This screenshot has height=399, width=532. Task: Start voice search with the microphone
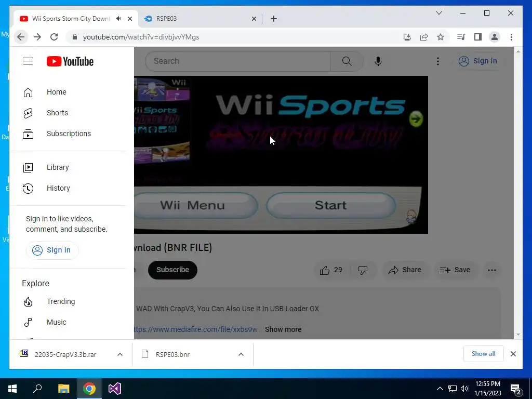coord(378,61)
